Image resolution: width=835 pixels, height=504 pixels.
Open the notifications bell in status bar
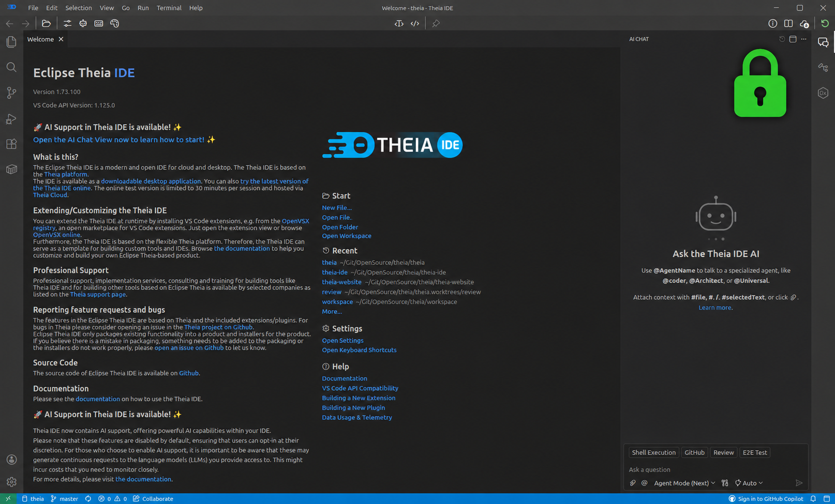[813, 499]
